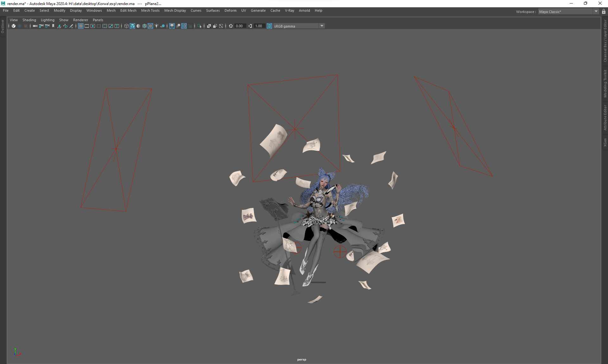Click the Gamma reset icon
The width and height of the screenshot is (608, 364).
[250, 26]
